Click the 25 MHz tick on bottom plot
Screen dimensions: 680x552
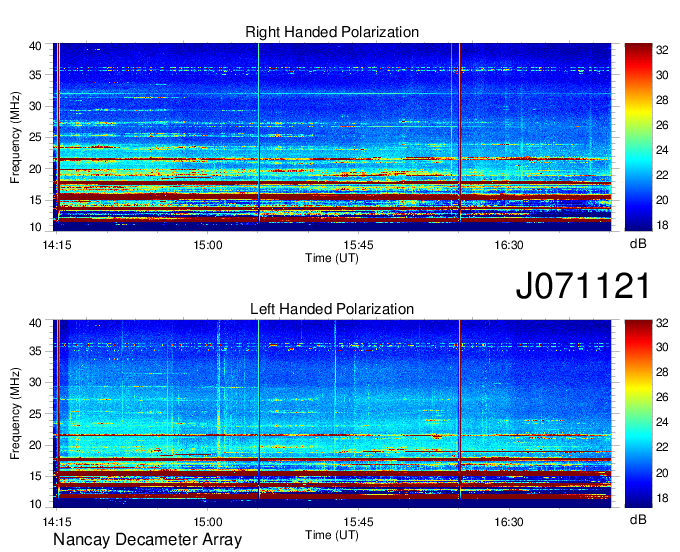click(35, 414)
